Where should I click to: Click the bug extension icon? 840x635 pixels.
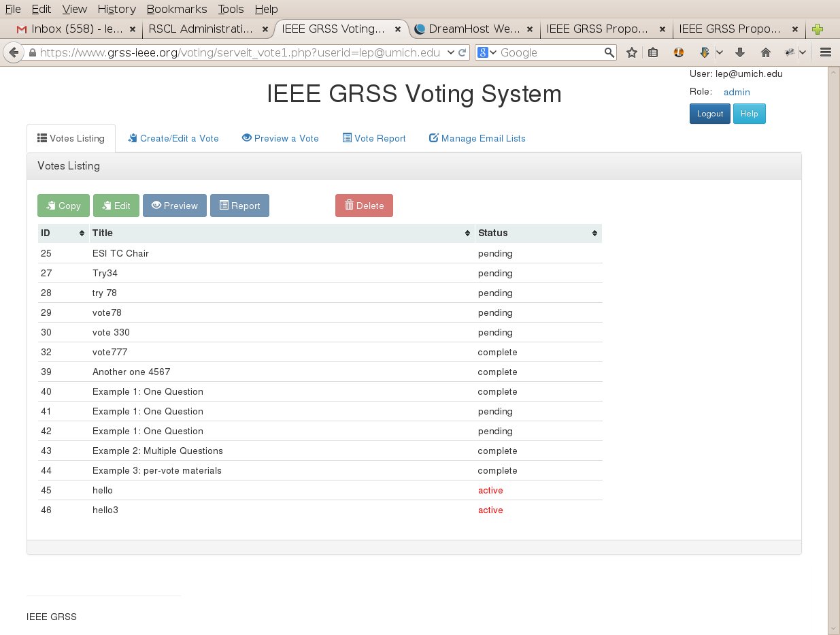coord(790,52)
